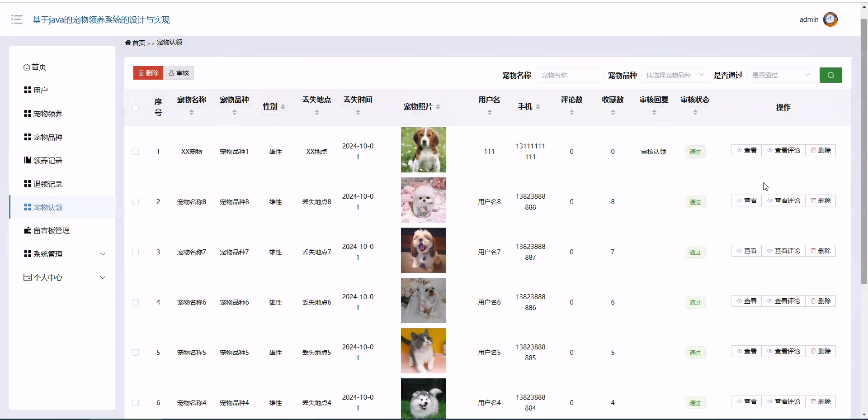
Task: Open 用户 in the sidebar
Action: click(62, 90)
